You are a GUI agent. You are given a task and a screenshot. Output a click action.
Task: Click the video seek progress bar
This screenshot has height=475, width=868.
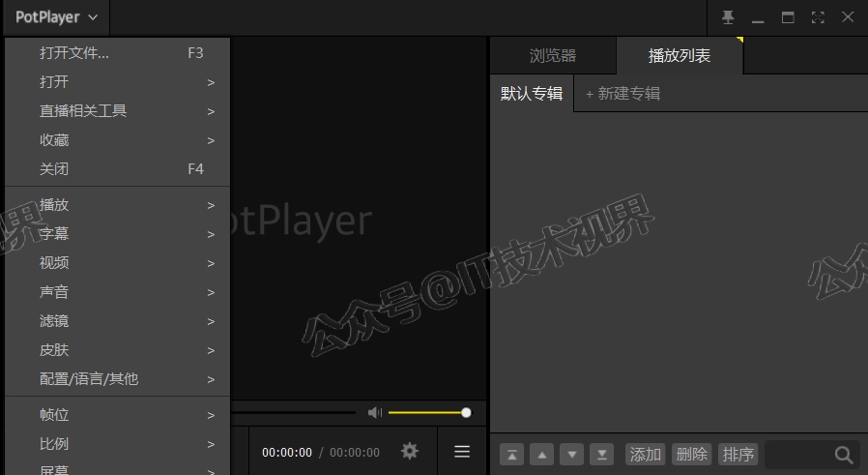(294, 412)
